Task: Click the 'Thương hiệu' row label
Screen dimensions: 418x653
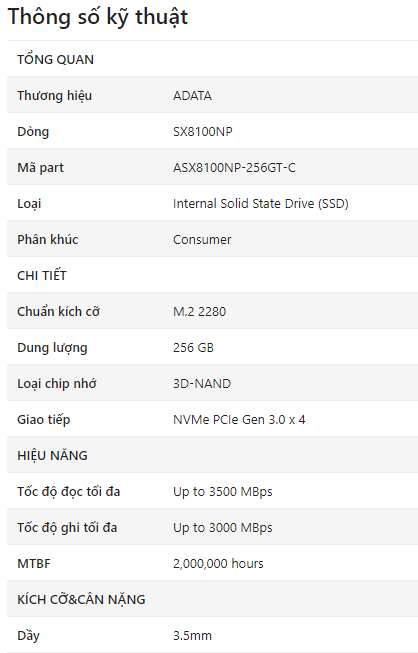Action: tap(55, 96)
